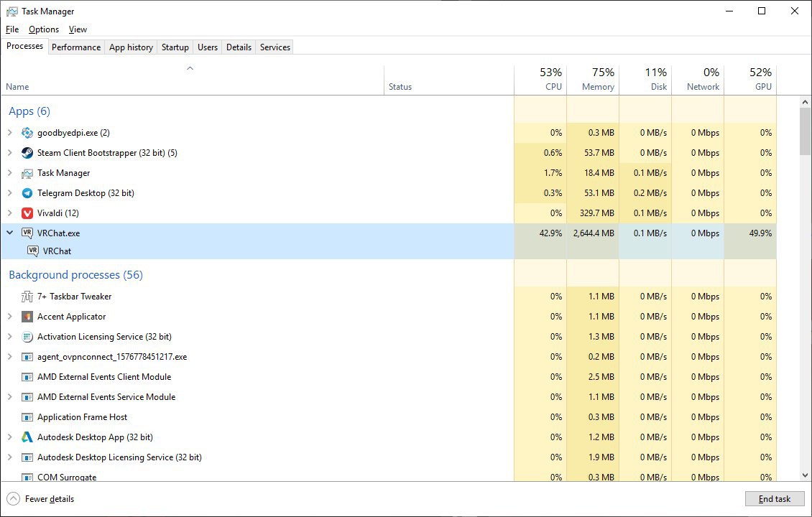Image resolution: width=812 pixels, height=517 pixels.
Task: Click VRChat.exe CPU value 42.9%
Action: pyautogui.click(x=550, y=233)
